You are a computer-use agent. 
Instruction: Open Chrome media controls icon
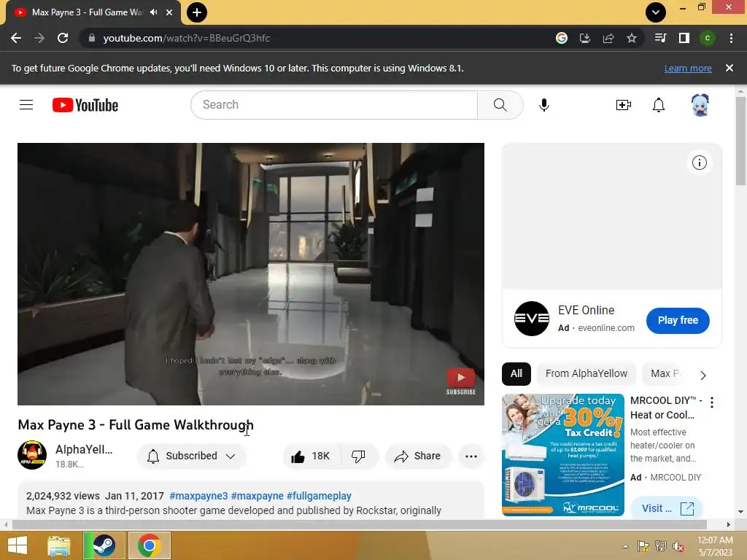click(660, 38)
